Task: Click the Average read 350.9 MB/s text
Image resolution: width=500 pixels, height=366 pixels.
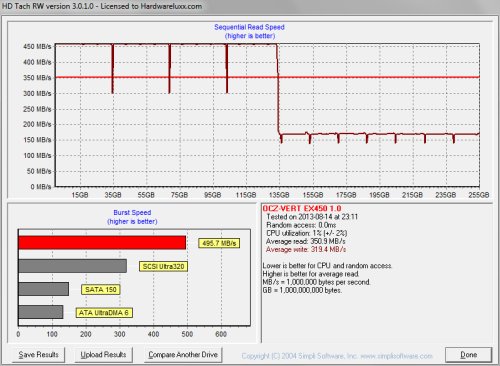Action: tap(306, 241)
